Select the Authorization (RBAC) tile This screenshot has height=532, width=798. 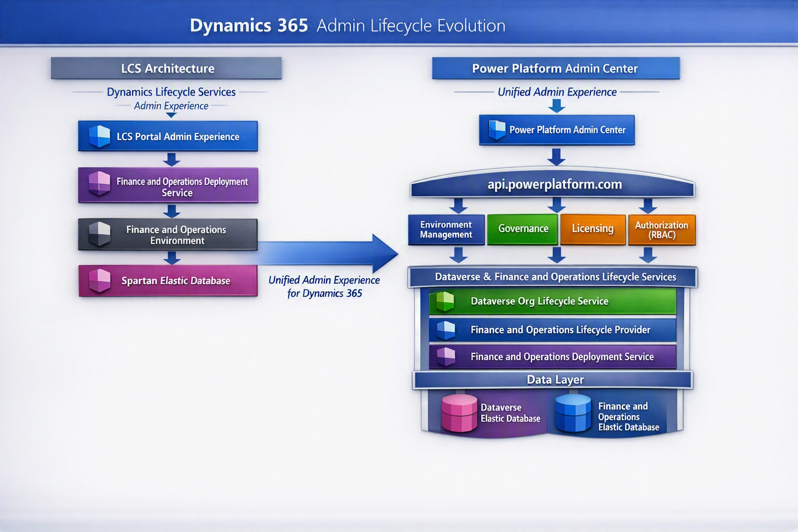coord(662,230)
